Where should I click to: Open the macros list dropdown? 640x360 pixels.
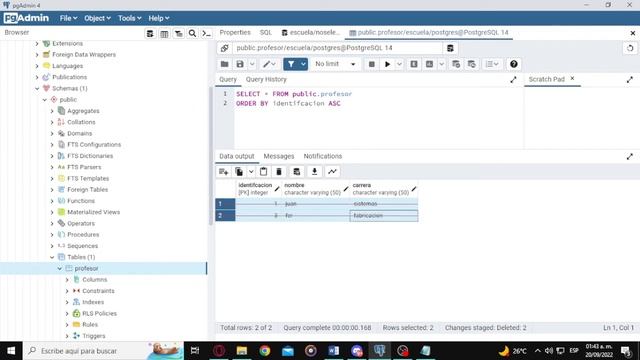tap(492, 64)
